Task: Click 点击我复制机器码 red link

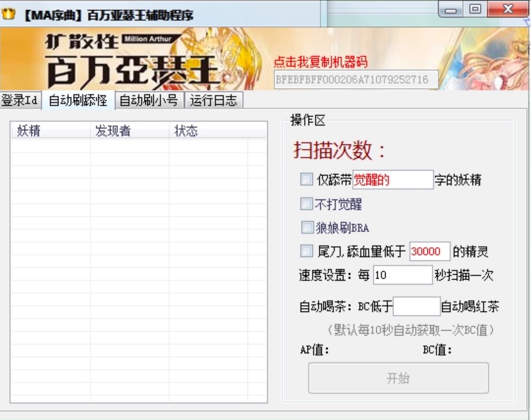Action: pyautogui.click(x=320, y=62)
